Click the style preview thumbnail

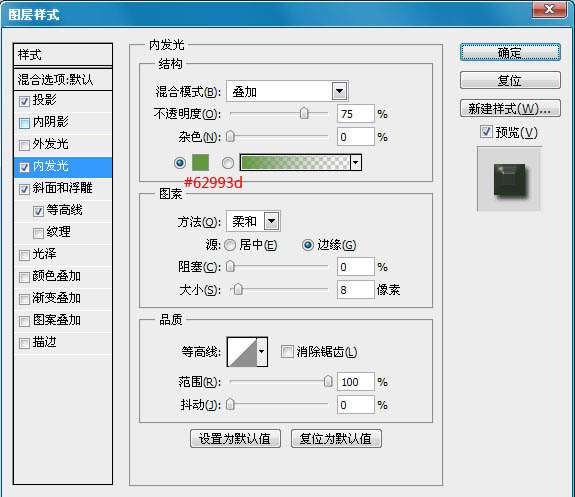pyautogui.click(x=509, y=179)
